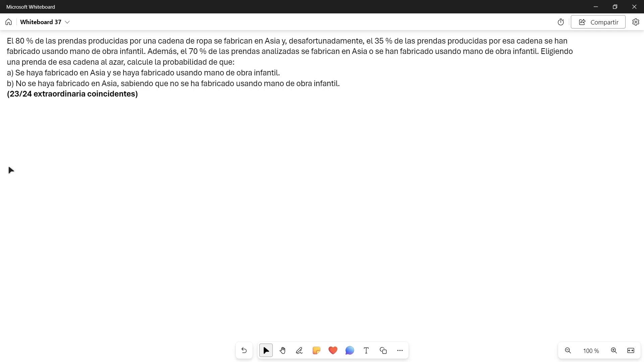Viewport: 644px width, 362px height.
Task: Expand more tools ellipsis menu
Action: point(400,351)
